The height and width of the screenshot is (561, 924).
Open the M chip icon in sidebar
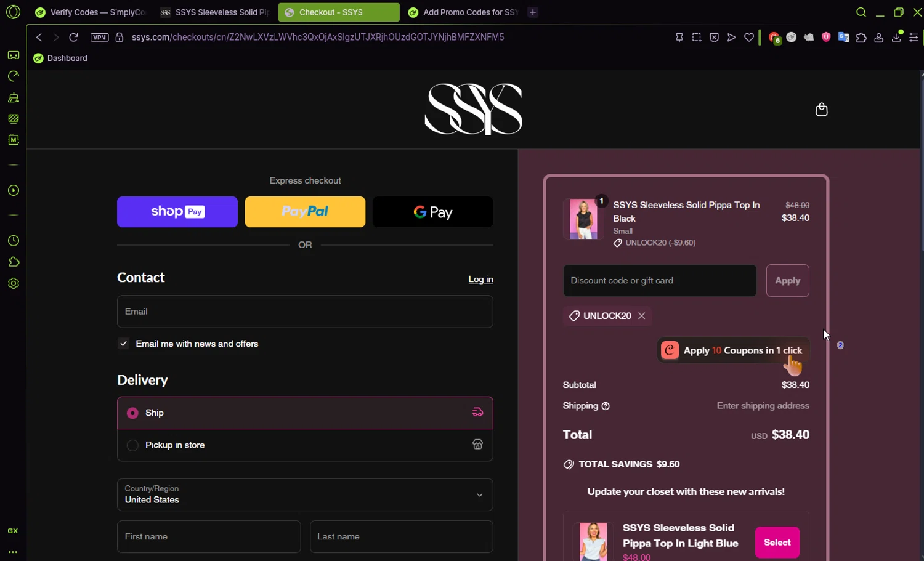point(13,140)
